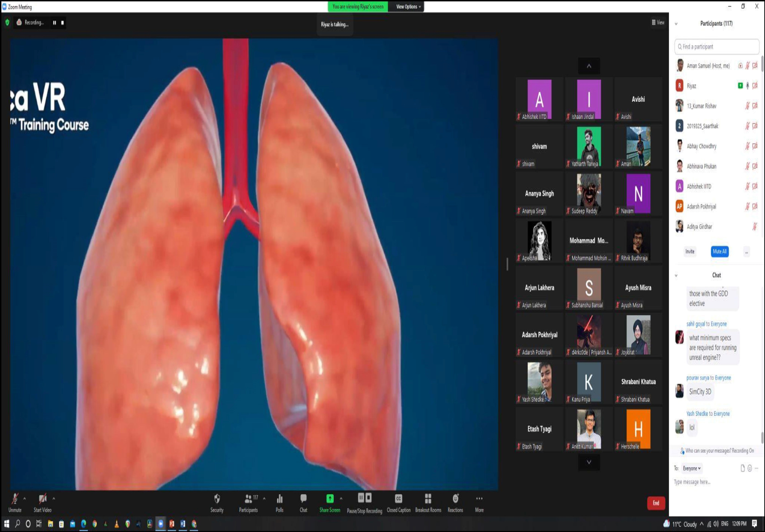Toggle mute for Riyaz in participants list
The image size is (765, 532).
[747, 86]
